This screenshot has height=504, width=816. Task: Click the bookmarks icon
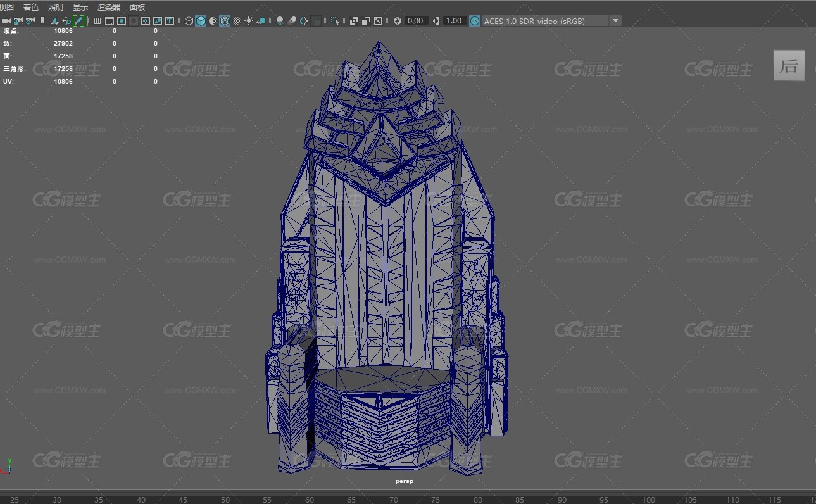[x=42, y=21]
